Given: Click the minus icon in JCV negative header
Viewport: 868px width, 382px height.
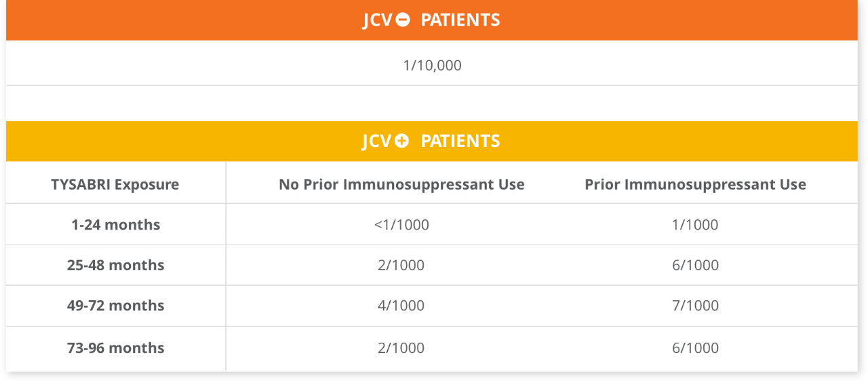Looking at the screenshot, I should (x=402, y=20).
